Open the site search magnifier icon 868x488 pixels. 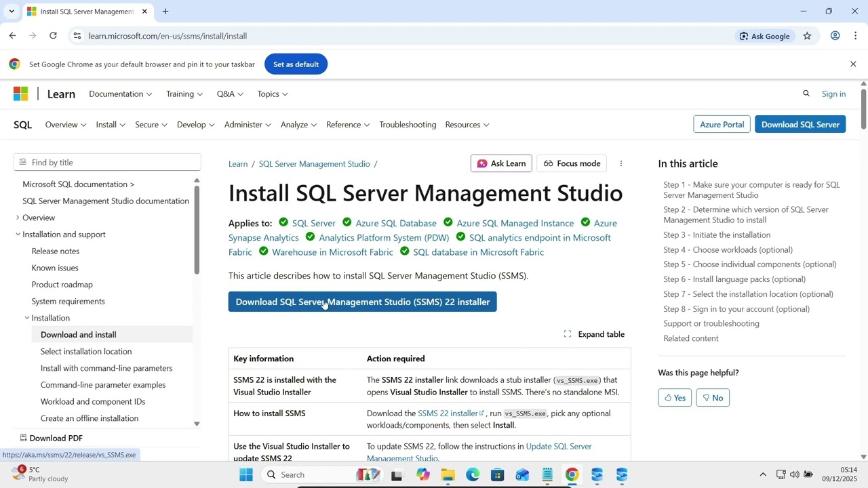pos(806,94)
